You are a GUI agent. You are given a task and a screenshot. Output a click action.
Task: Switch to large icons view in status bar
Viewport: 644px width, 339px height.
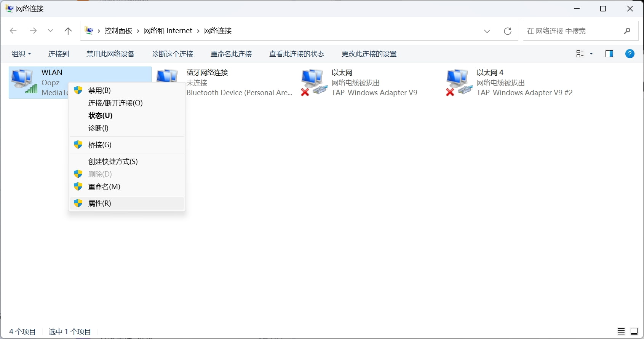[634, 331]
